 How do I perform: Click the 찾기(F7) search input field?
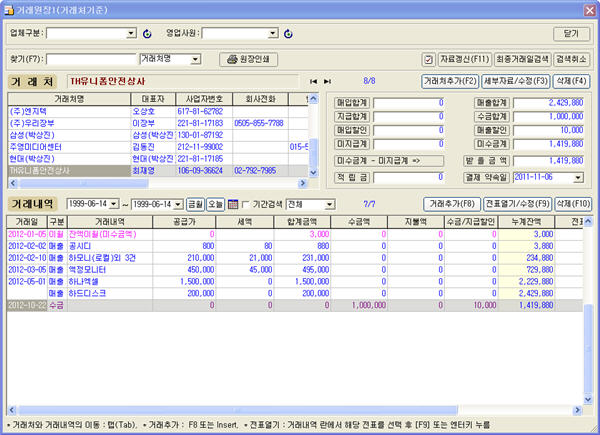[x=91, y=59]
